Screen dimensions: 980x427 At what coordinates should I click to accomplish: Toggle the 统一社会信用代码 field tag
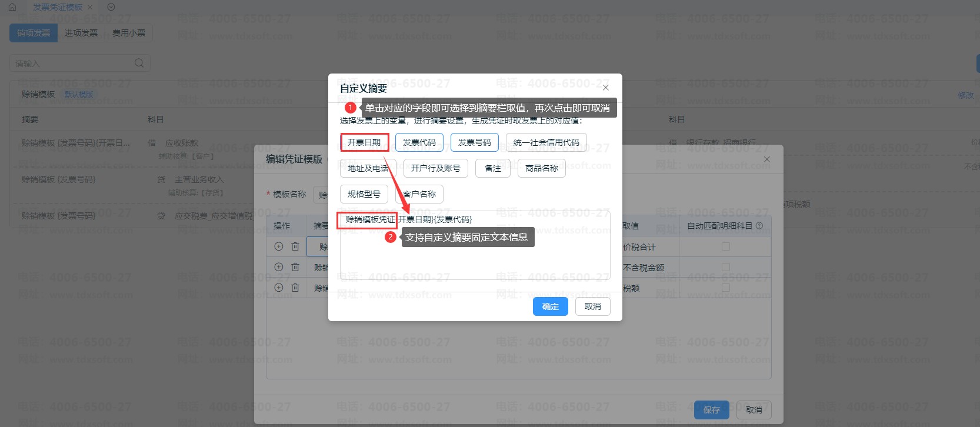[x=546, y=142]
